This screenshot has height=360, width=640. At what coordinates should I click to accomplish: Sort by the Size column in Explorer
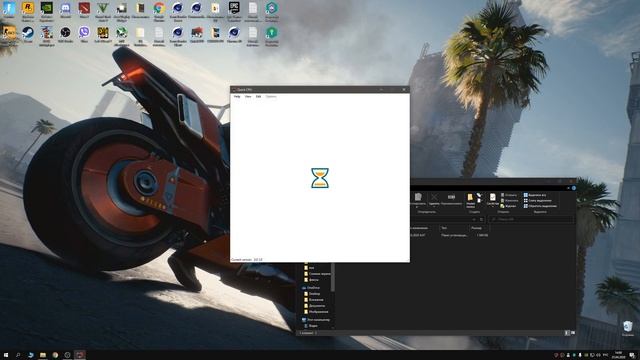tap(480, 228)
